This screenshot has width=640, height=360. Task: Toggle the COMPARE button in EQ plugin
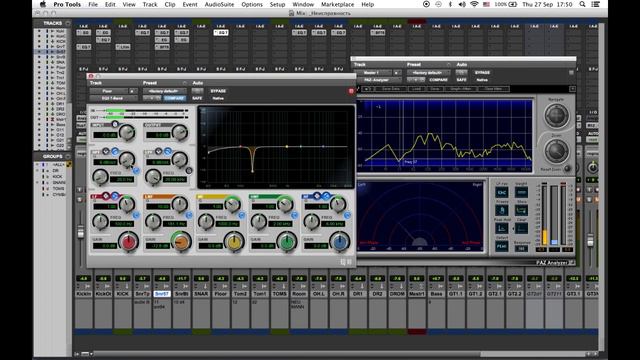[175, 98]
